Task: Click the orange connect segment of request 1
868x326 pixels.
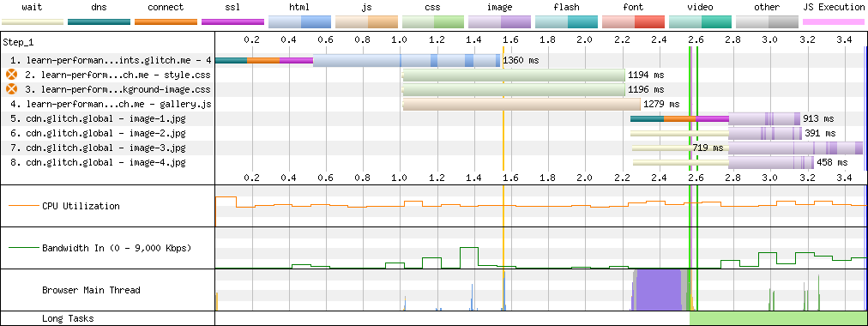Action: pos(263,60)
